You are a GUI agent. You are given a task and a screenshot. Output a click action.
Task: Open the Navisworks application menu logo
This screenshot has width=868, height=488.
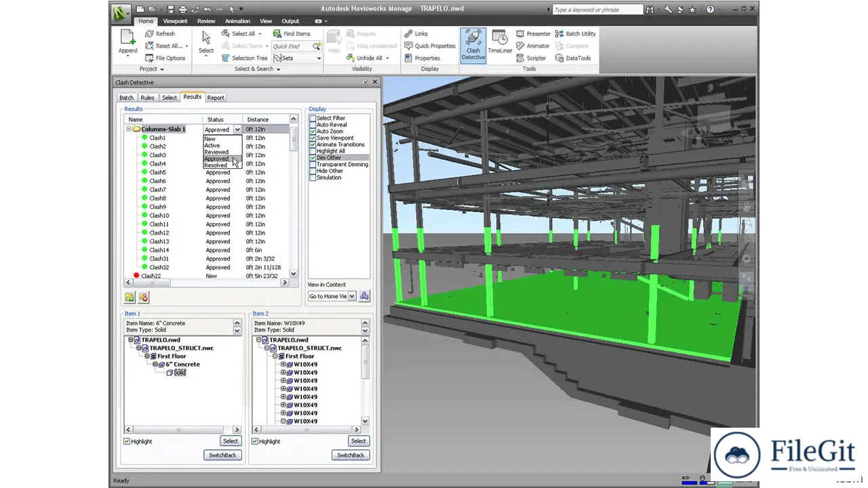tap(121, 12)
